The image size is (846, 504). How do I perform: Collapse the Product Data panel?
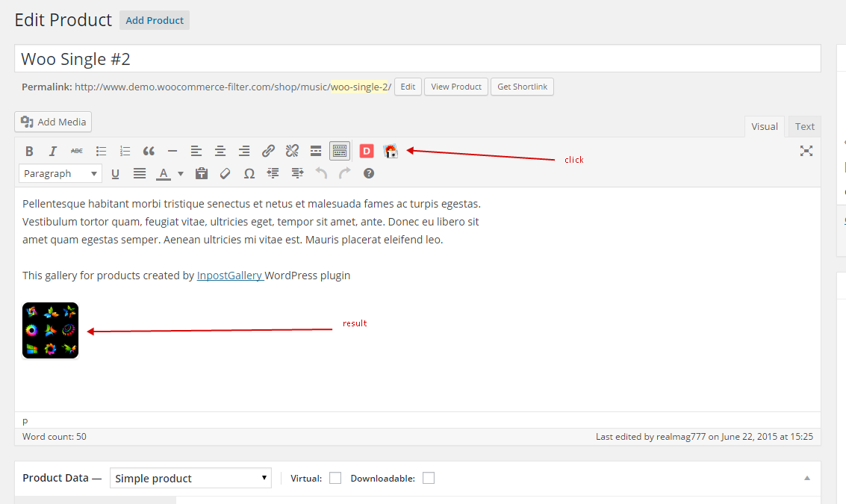coord(807,478)
